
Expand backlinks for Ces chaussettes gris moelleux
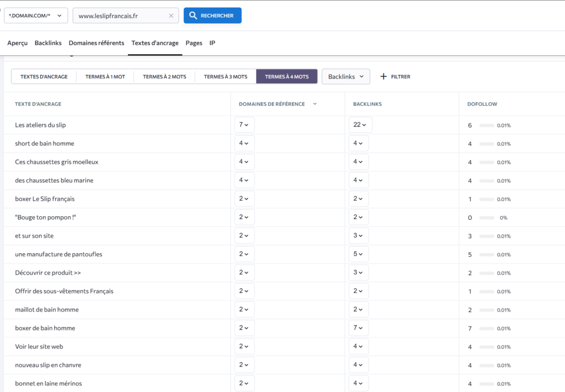coord(359,162)
